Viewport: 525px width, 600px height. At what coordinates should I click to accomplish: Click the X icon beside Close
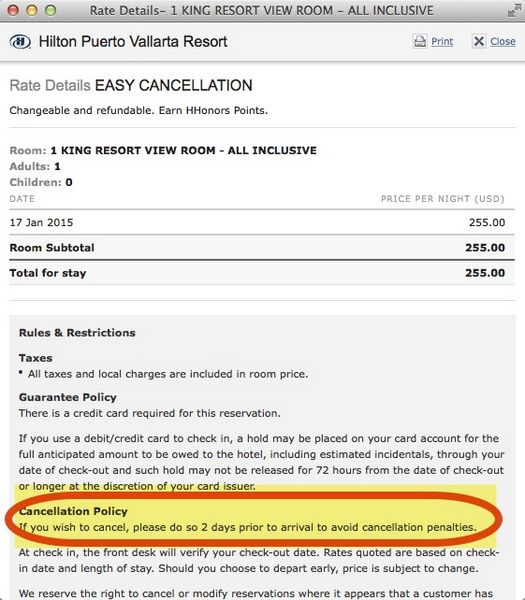[x=479, y=41]
